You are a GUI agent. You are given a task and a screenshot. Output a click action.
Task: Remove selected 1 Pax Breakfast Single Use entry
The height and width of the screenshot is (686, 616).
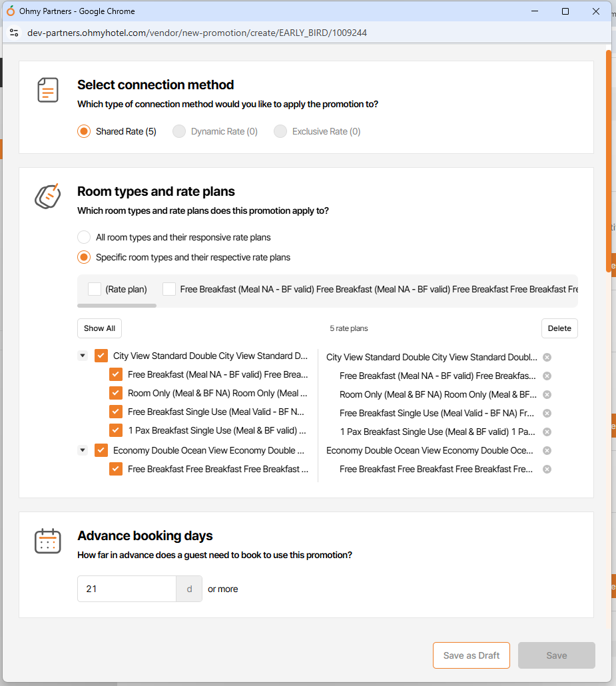coord(547,432)
